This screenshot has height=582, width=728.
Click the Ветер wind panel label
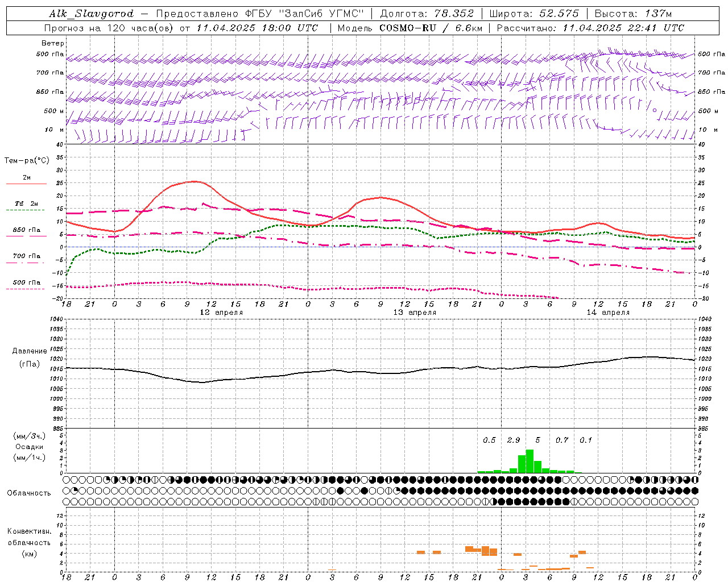tap(53, 43)
